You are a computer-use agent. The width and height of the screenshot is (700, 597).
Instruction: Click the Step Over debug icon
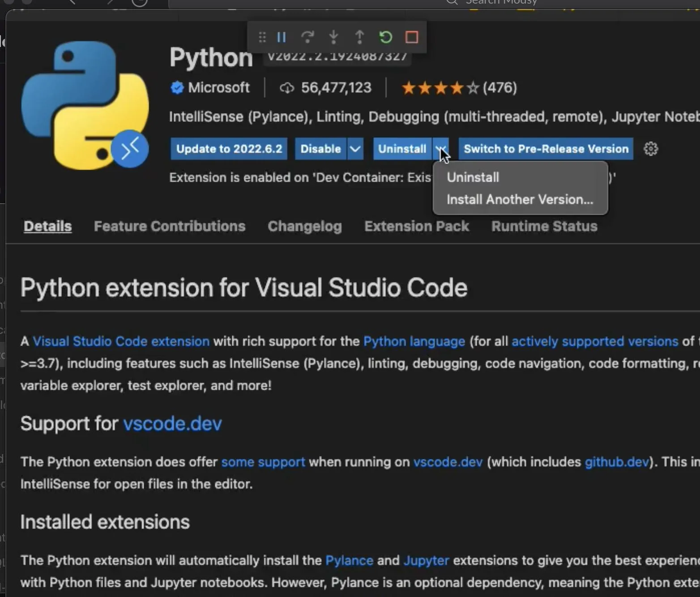pyautogui.click(x=307, y=37)
